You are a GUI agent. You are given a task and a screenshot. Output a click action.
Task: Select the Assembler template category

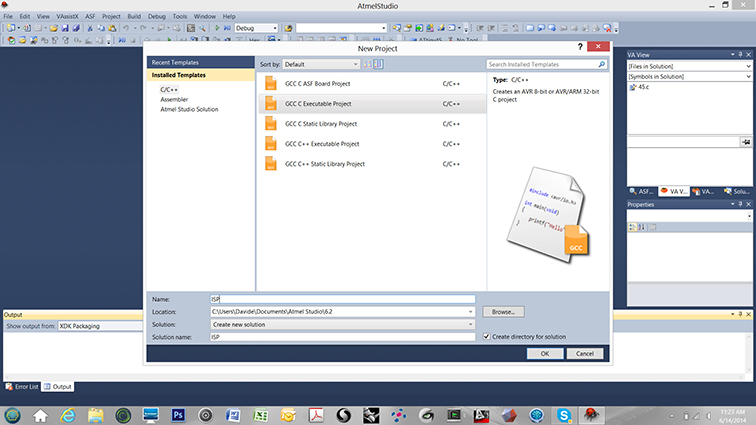click(x=174, y=99)
